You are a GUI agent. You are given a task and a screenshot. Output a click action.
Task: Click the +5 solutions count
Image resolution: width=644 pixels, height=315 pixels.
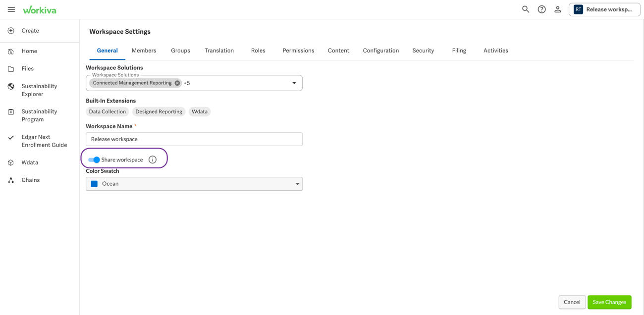pos(187,83)
